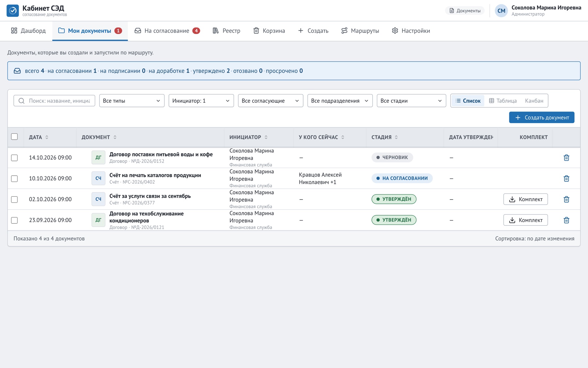The image size is (588, 368).
Task: Open the Все стадии dropdown
Action: point(411,101)
